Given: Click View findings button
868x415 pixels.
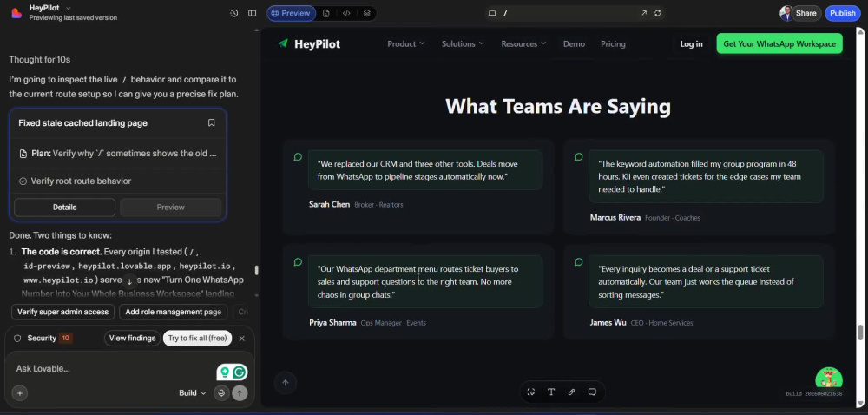Looking at the screenshot, I should point(132,338).
